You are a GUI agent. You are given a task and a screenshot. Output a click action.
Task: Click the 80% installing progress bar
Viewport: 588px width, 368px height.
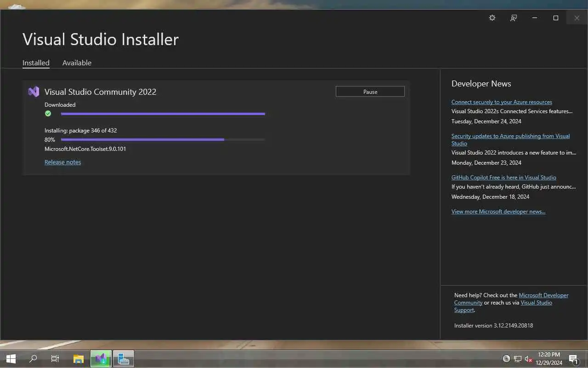(x=163, y=139)
